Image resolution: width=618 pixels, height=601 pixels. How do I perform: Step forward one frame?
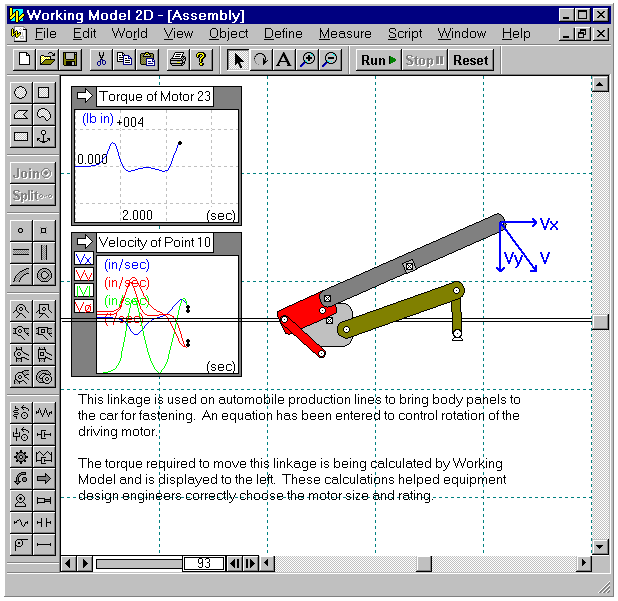[x=250, y=564]
